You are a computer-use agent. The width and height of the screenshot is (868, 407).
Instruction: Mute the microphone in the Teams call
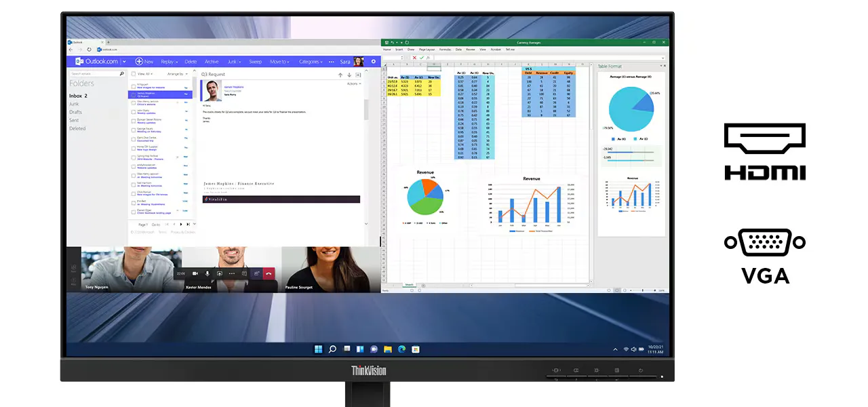click(208, 273)
